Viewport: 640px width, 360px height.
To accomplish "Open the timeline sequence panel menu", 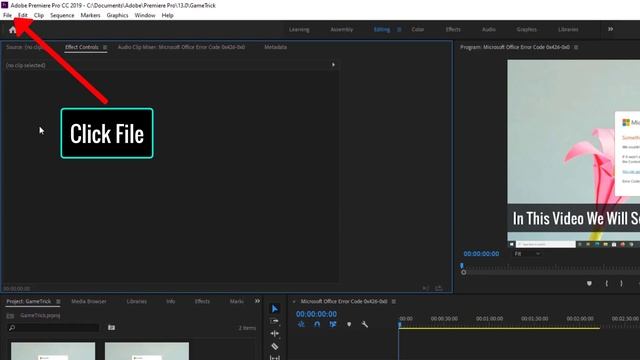I will [x=394, y=302].
